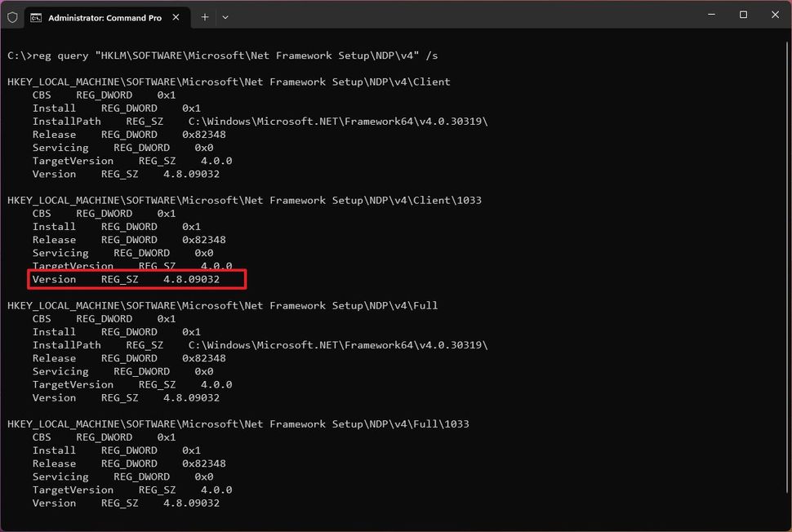This screenshot has height=532, width=792.
Task: Open the tab list dropdown chevron
Action: pos(225,16)
